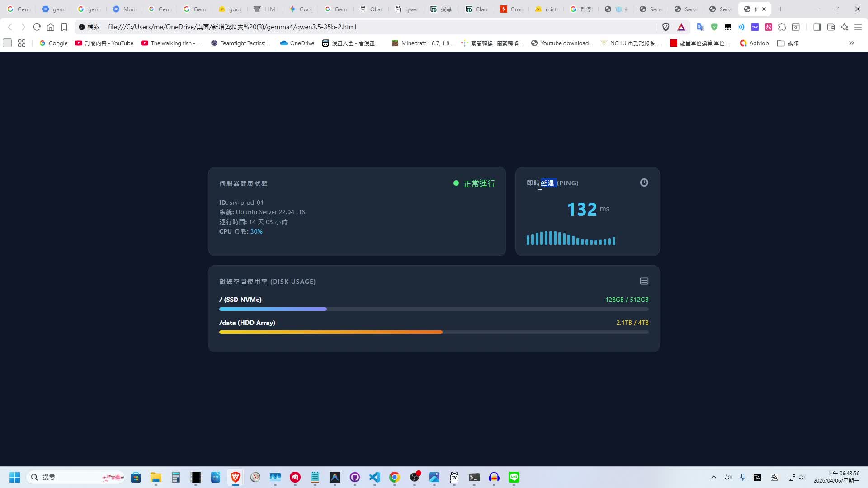This screenshot has height=488, width=868.
Task: Click the ID: srv-prod-01 line
Action: [241, 202]
